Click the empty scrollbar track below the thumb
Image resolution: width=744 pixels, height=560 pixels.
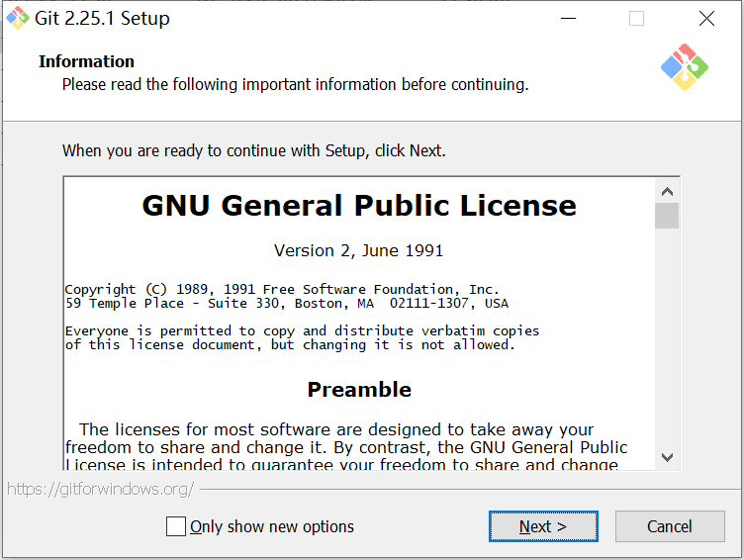pyautogui.click(x=667, y=336)
